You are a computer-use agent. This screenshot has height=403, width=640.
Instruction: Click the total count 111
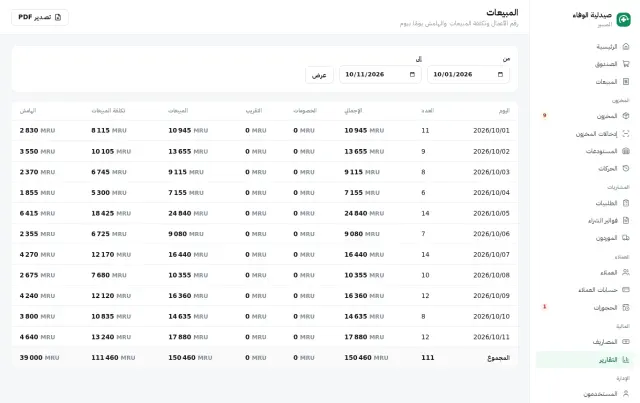[x=427, y=358]
